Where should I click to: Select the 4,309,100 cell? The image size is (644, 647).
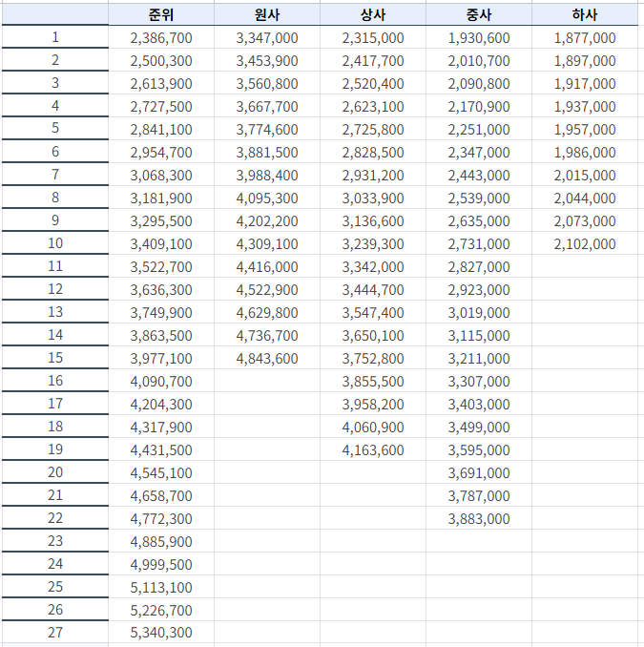pos(267,244)
